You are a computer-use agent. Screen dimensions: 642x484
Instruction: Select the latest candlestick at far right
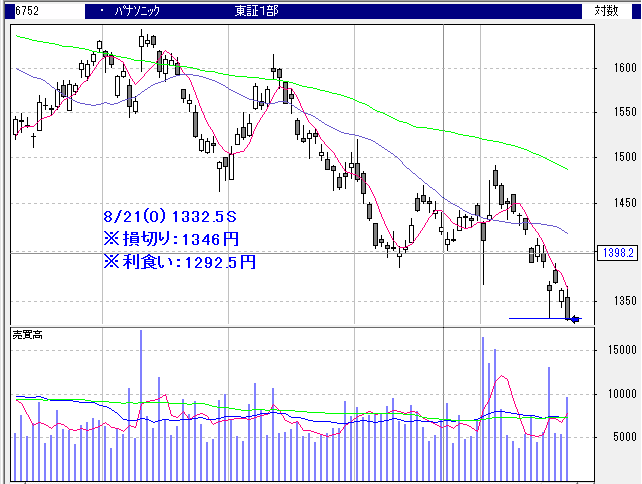tap(567, 308)
